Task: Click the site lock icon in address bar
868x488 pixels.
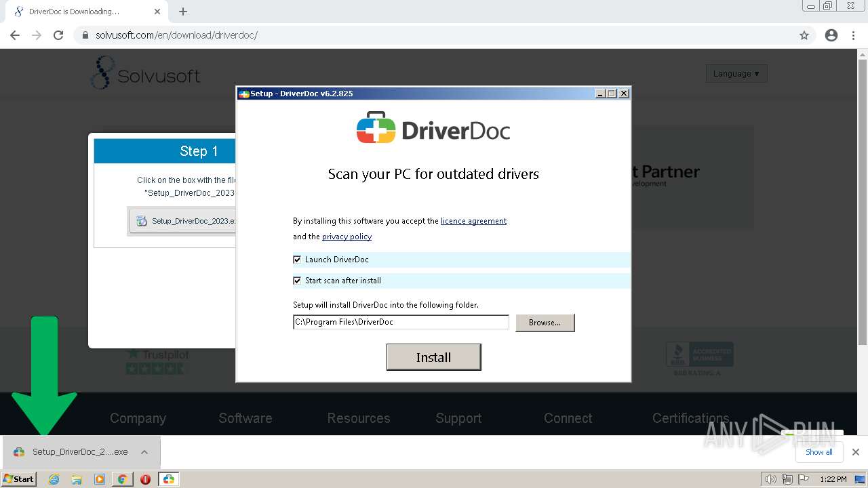Action: pos(85,35)
